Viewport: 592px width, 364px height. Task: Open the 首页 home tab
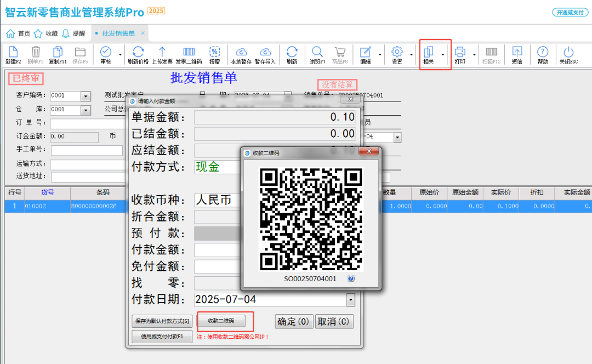point(18,33)
